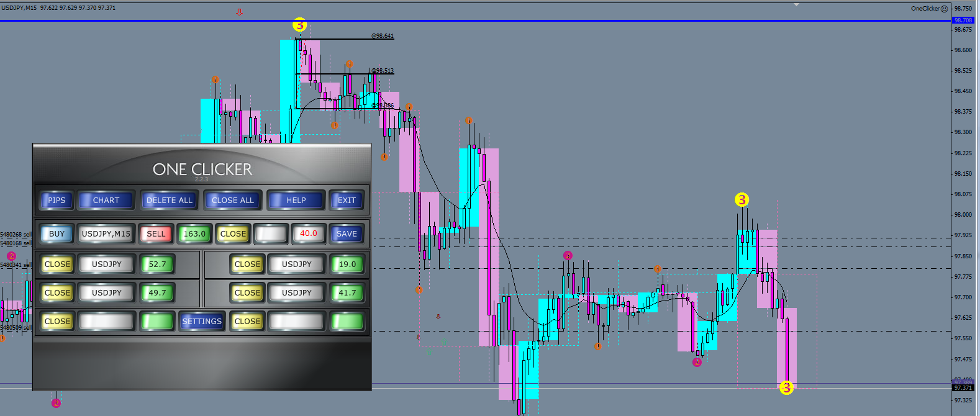Click the red 40.0 value field
Image resolution: width=980 pixels, height=416 pixels.
coord(309,233)
